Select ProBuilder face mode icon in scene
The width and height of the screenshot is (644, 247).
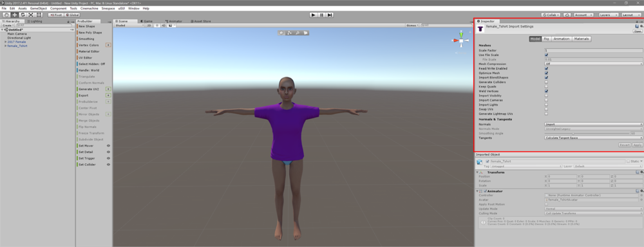tap(305, 33)
